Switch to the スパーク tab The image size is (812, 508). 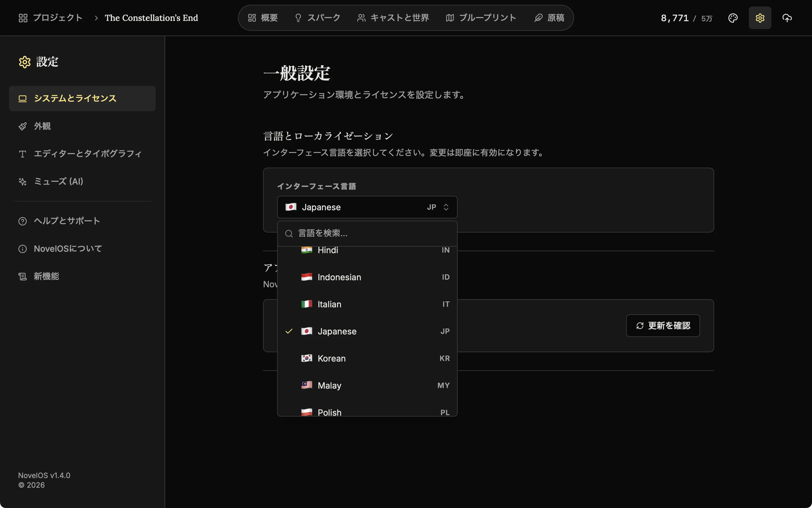pos(317,18)
